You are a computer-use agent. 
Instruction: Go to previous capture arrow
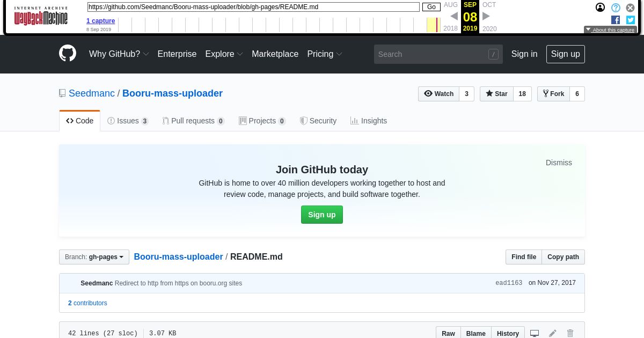[454, 16]
